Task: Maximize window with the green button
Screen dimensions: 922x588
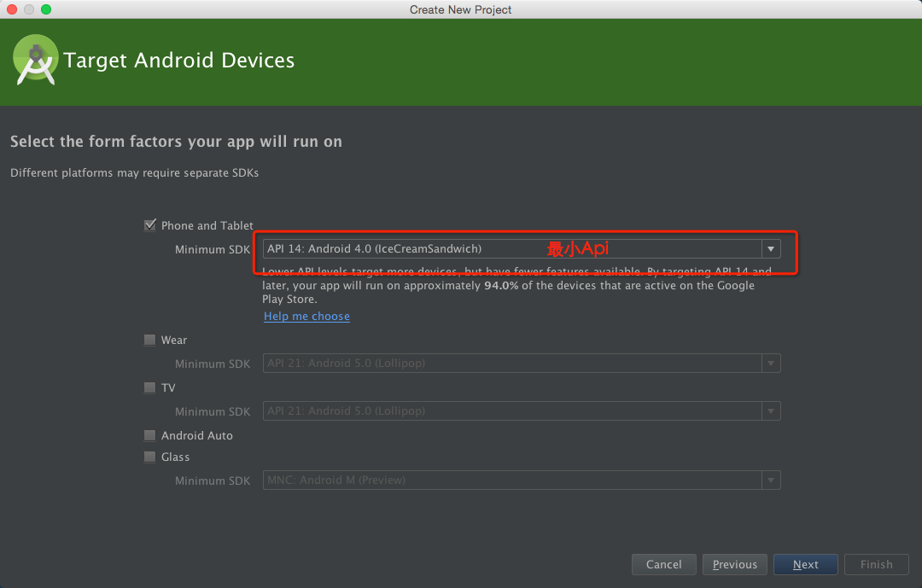Action: pos(46,9)
